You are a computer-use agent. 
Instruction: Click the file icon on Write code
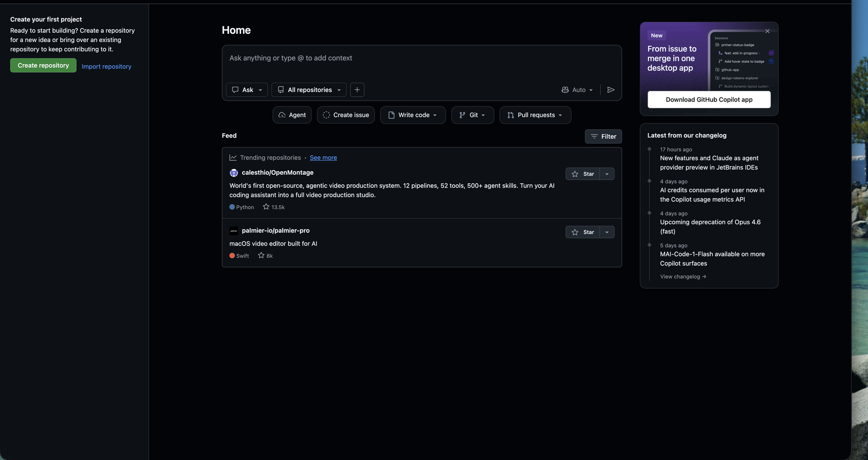[x=392, y=115]
